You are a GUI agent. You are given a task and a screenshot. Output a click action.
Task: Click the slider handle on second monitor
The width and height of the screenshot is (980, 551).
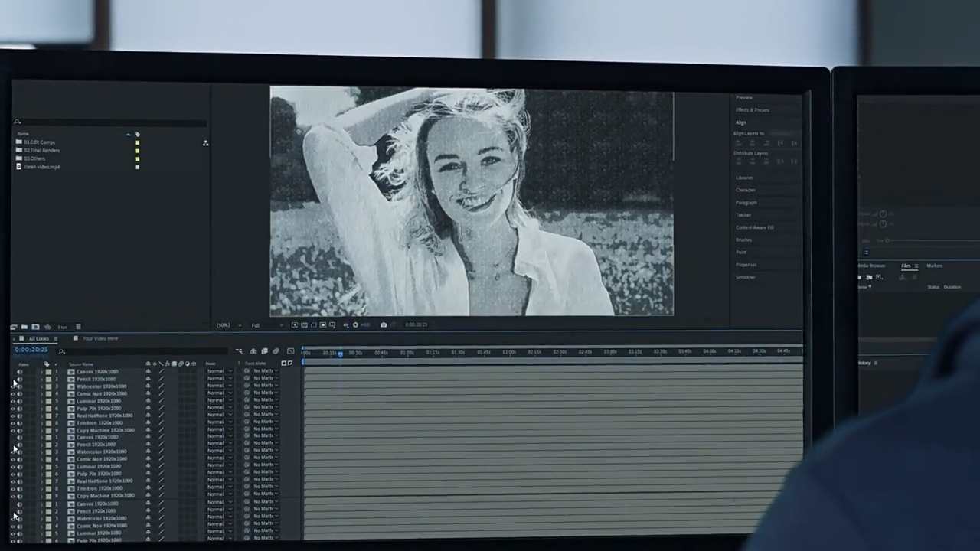tap(887, 240)
